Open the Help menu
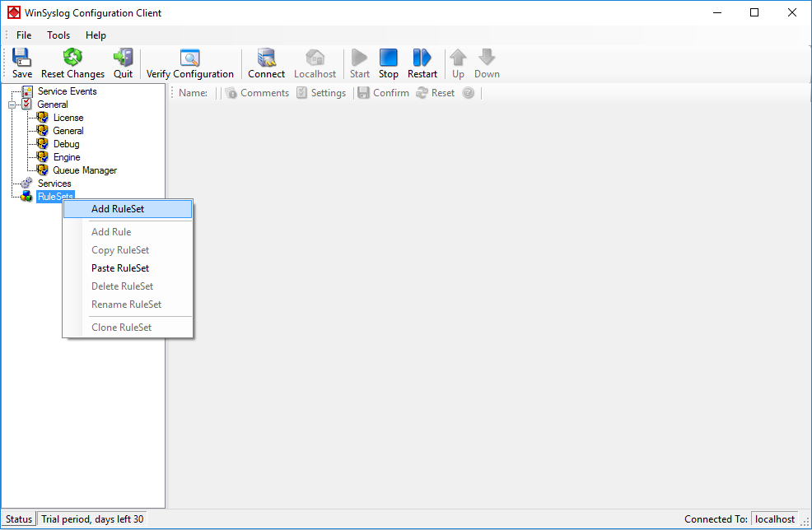 pos(96,35)
